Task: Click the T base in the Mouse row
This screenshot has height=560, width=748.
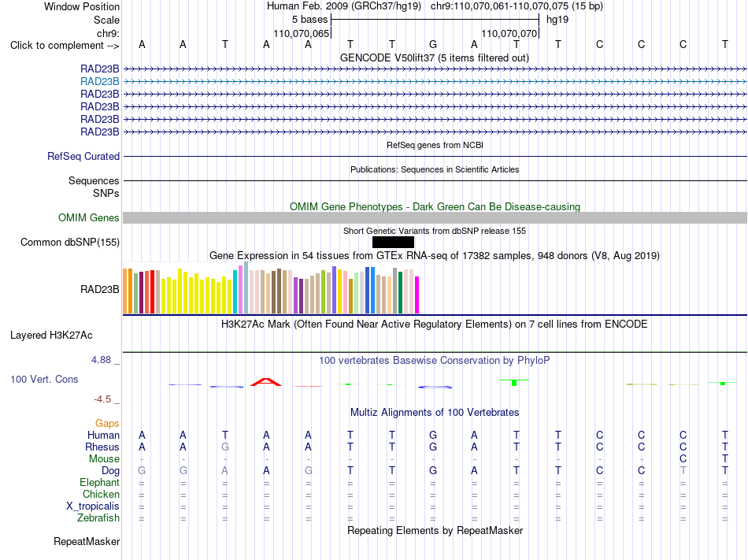Action: [x=724, y=459]
